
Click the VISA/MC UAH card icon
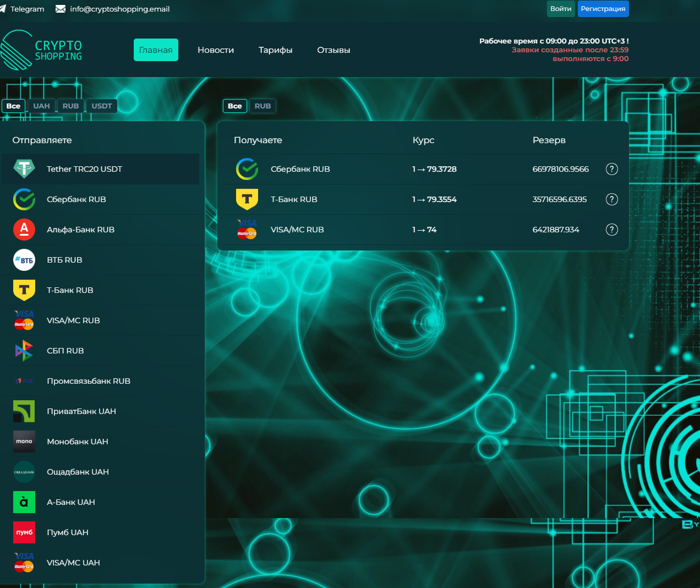point(24,562)
